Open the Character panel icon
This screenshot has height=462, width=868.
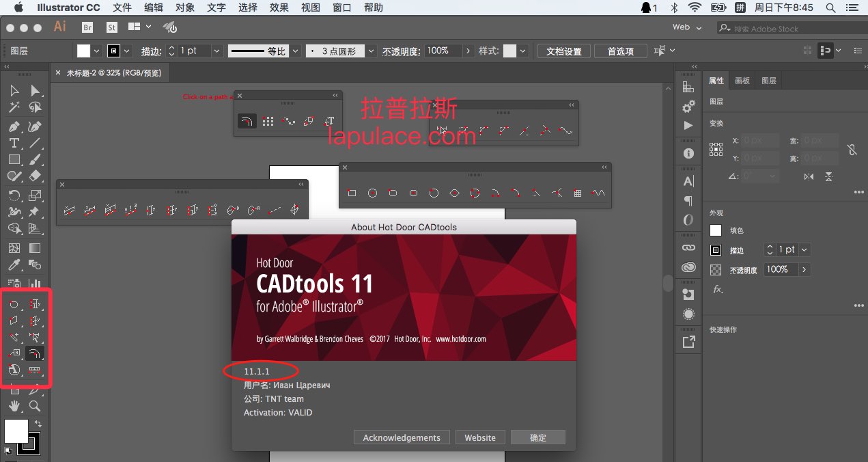688,182
